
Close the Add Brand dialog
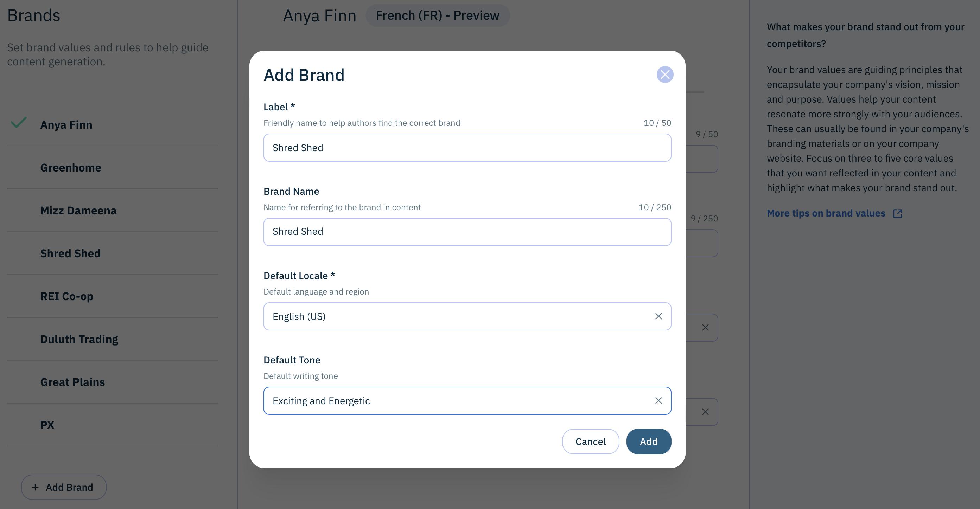click(664, 75)
